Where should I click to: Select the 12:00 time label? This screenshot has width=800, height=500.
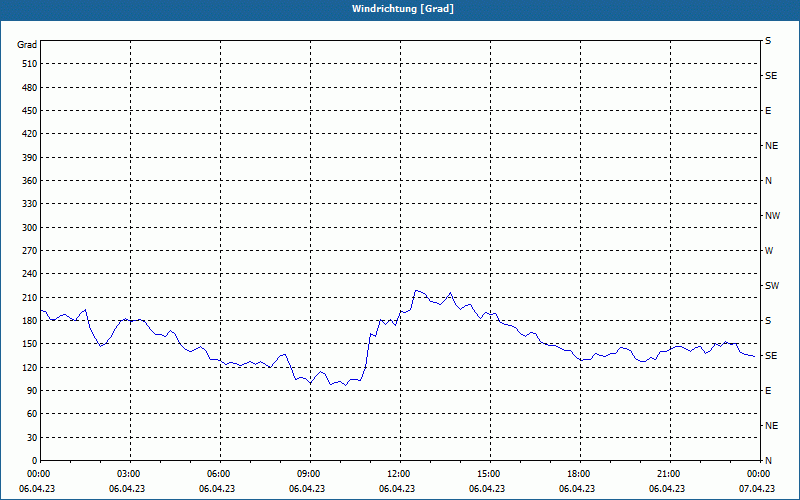coord(397,474)
